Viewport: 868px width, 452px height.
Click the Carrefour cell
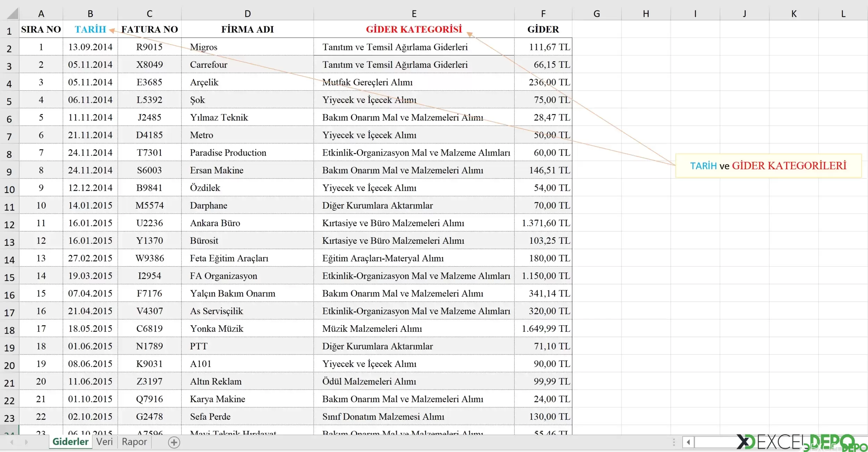(x=248, y=65)
